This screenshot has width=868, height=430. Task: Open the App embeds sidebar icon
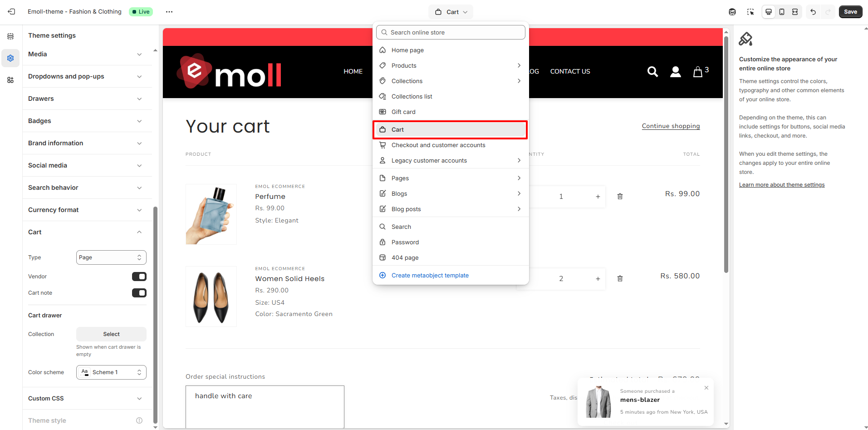(x=10, y=80)
